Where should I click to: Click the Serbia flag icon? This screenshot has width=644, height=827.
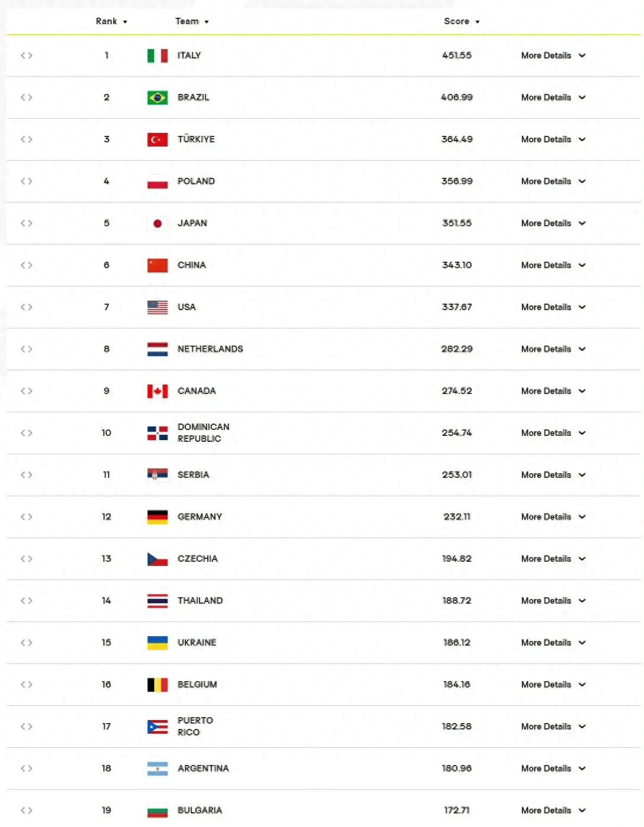(x=157, y=475)
